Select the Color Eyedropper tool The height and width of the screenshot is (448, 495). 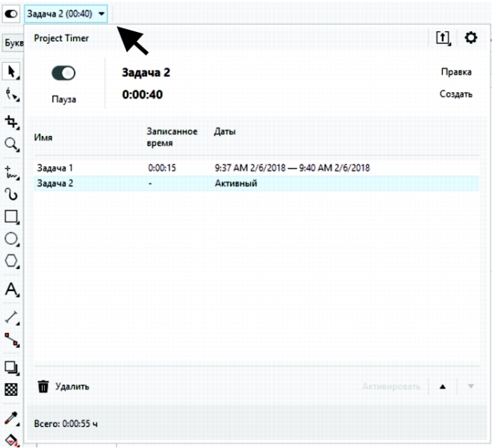(11, 418)
